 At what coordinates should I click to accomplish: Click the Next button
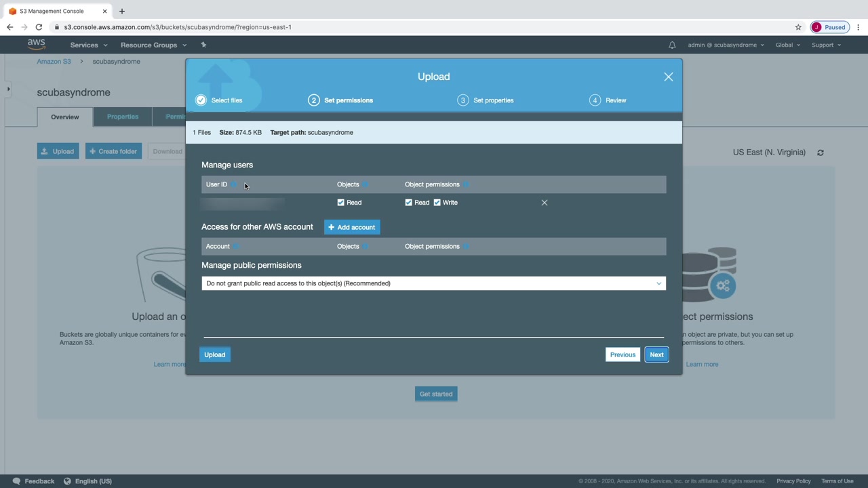[x=656, y=354]
